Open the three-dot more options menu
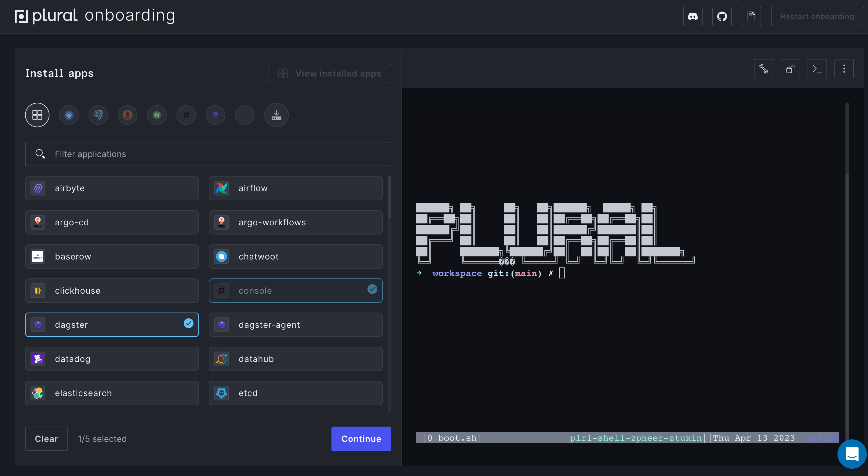This screenshot has height=476, width=868. [x=844, y=69]
